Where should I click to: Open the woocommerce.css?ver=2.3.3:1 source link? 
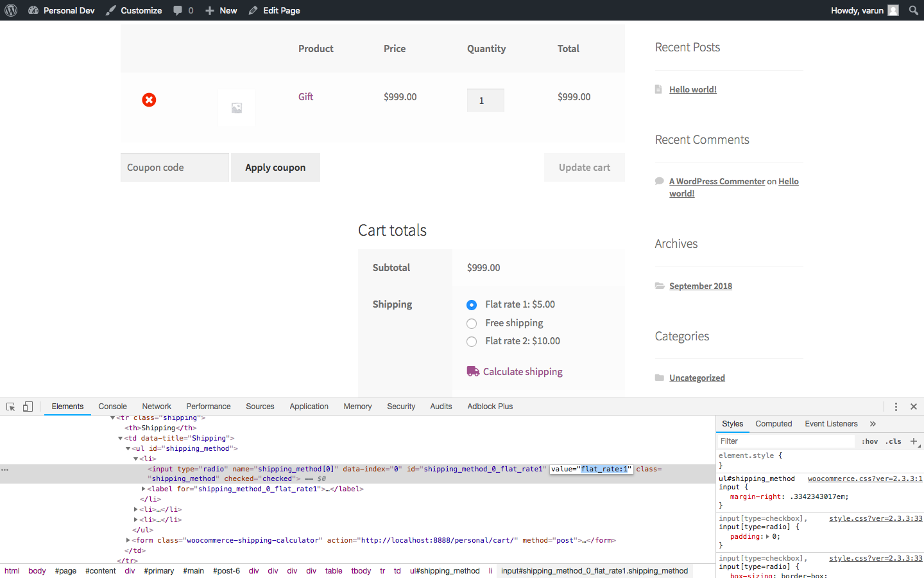coord(865,478)
